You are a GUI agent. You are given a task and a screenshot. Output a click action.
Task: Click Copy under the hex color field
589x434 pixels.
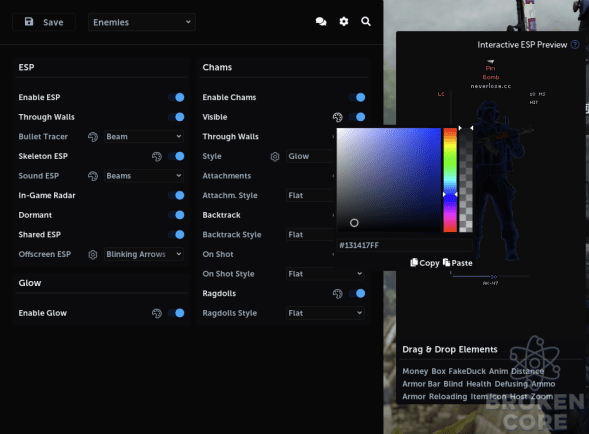click(x=425, y=263)
